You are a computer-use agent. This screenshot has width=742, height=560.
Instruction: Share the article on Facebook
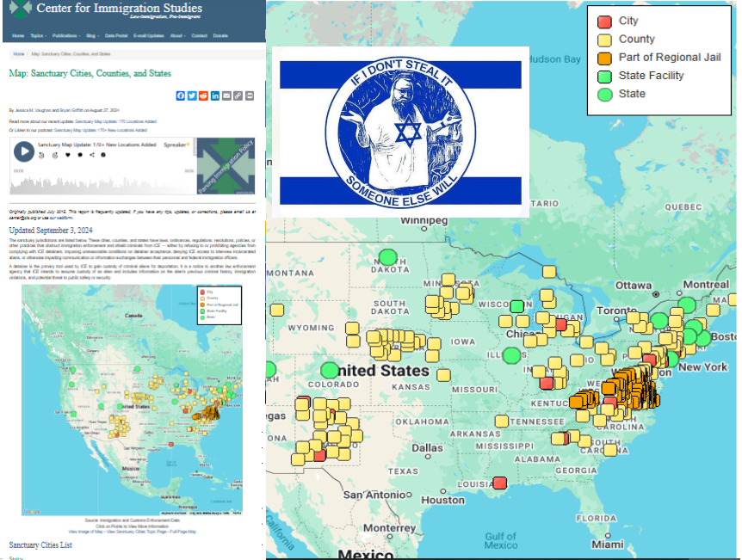click(x=180, y=96)
